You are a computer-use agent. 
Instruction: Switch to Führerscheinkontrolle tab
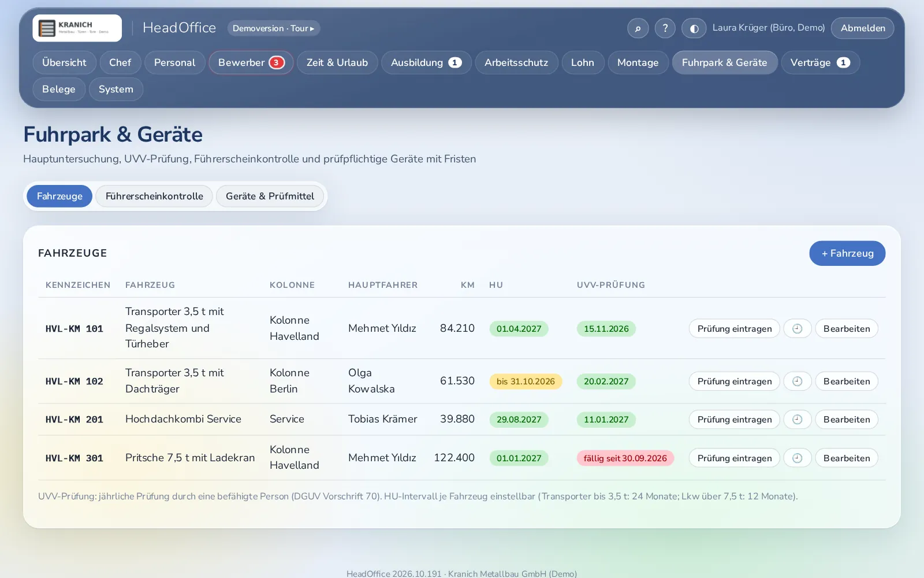154,196
